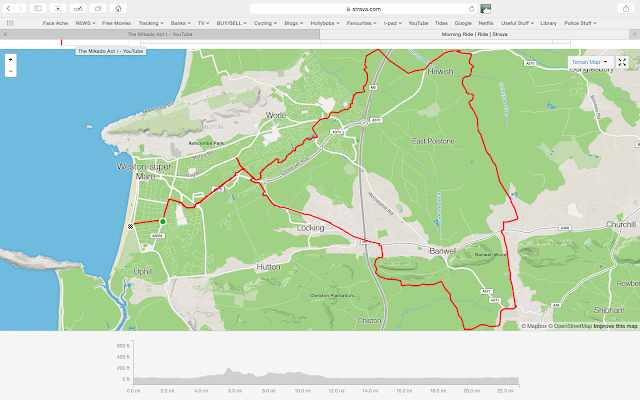Screen dimensions: 640x400
Task: Open the Free Movies bookmark
Action: [116, 23]
